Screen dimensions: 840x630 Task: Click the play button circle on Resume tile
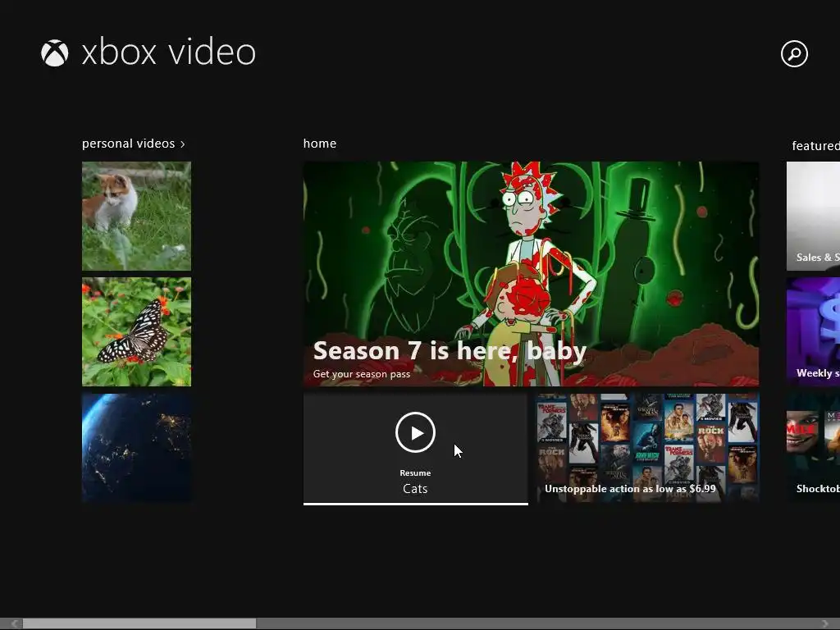(x=415, y=432)
